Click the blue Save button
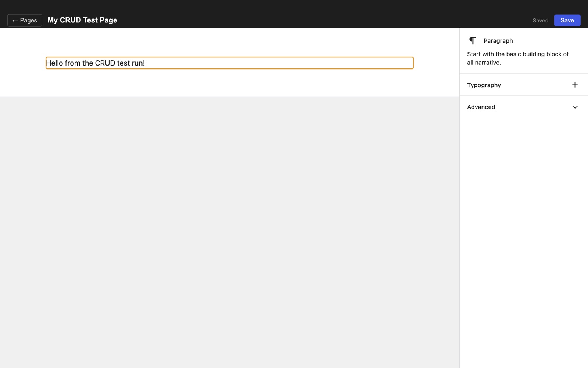 point(567,20)
